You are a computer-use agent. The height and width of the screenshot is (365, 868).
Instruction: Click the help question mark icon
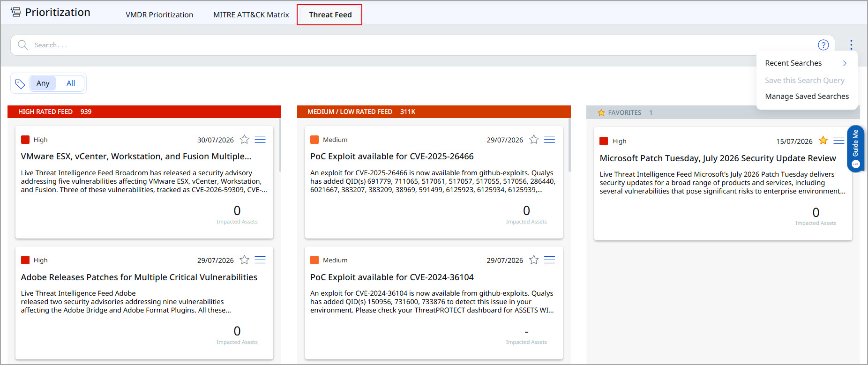point(823,45)
